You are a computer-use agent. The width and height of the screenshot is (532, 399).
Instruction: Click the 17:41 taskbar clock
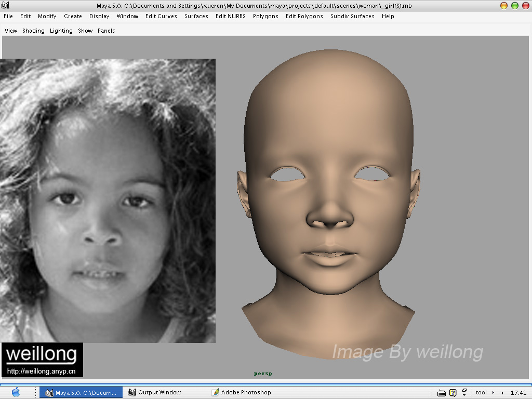pos(518,393)
